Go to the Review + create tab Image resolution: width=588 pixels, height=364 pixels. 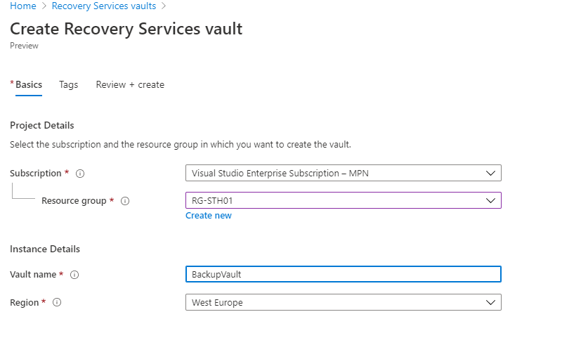(x=130, y=84)
